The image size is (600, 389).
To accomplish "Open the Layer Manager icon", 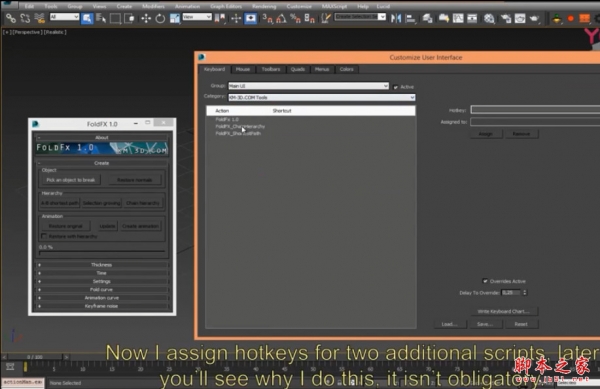I will [x=427, y=18].
